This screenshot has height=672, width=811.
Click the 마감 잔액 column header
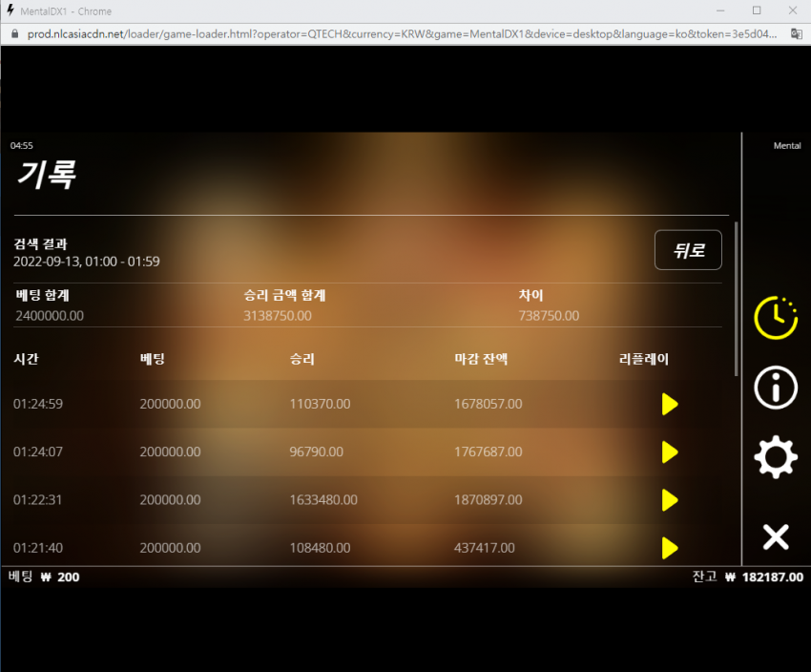[x=481, y=359]
